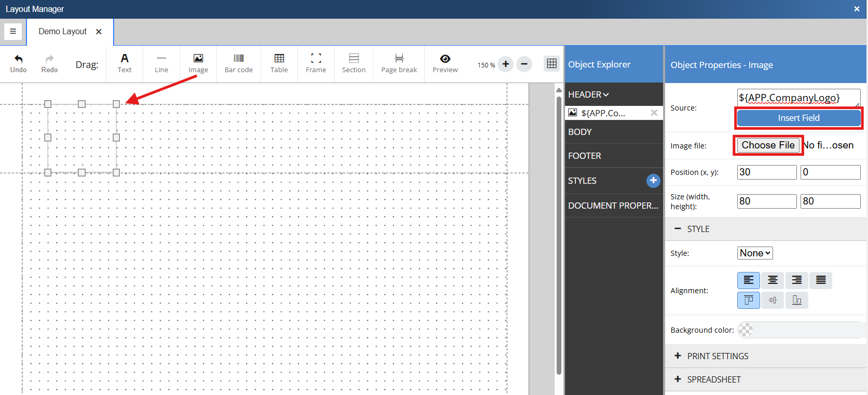Open the Background color picker swatch
The width and height of the screenshot is (868, 395).
pos(746,330)
